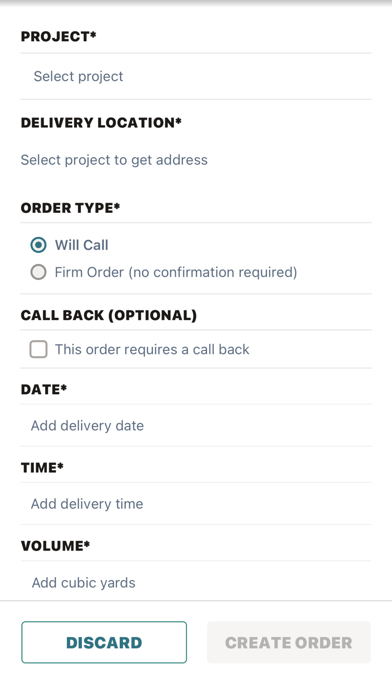
Task: Click the ORDER TYPE* heading
Action: (x=71, y=208)
